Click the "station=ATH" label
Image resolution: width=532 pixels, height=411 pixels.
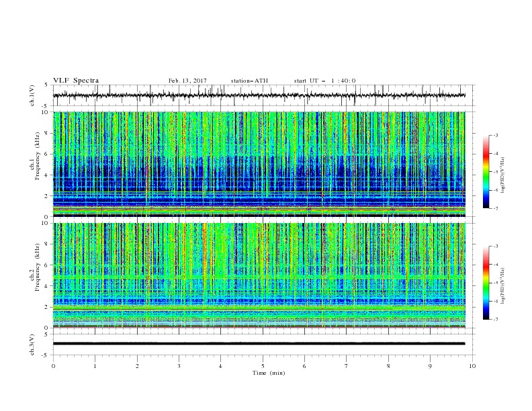[249, 81]
